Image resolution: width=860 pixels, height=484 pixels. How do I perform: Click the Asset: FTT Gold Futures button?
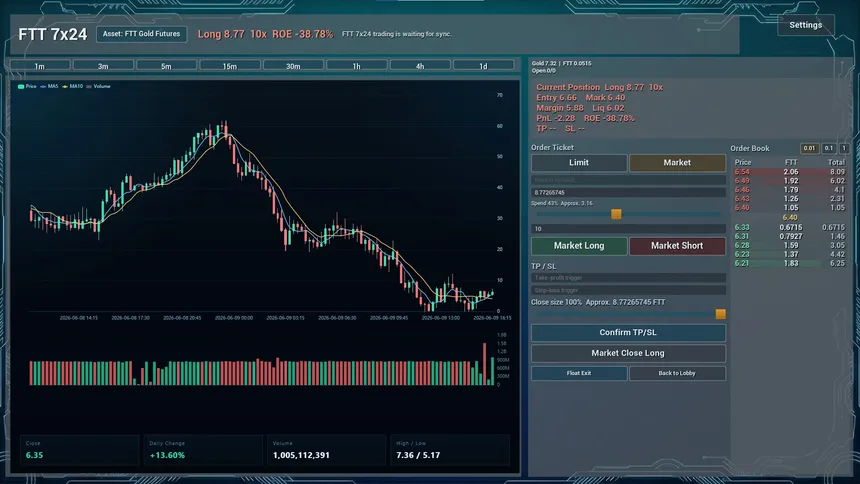[142, 34]
